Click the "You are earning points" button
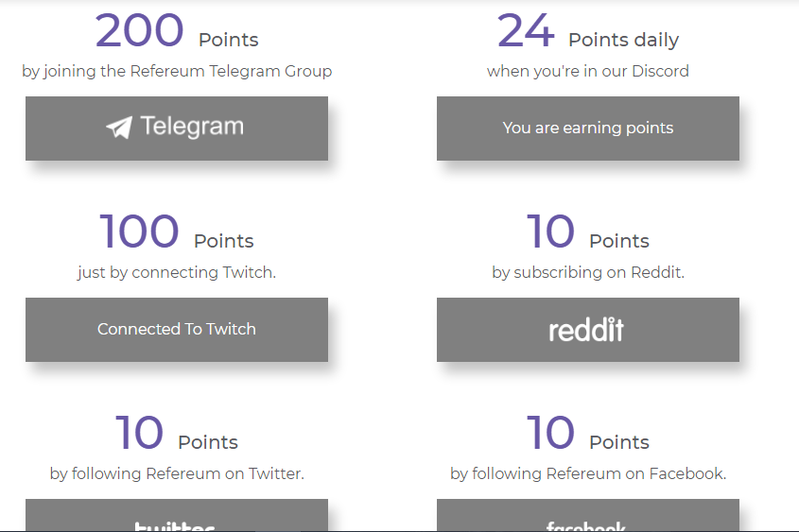The width and height of the screenshot is (799, 532). tap(587, 129)
